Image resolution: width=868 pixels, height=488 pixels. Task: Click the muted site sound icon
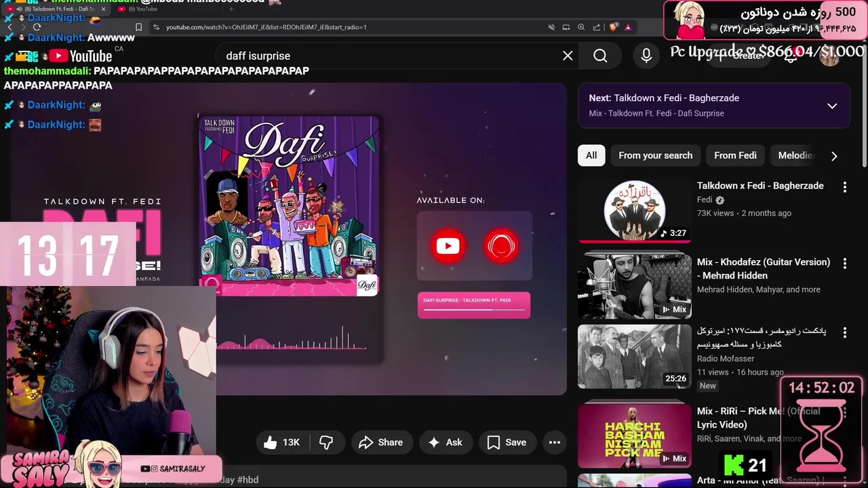coord(551,27)
